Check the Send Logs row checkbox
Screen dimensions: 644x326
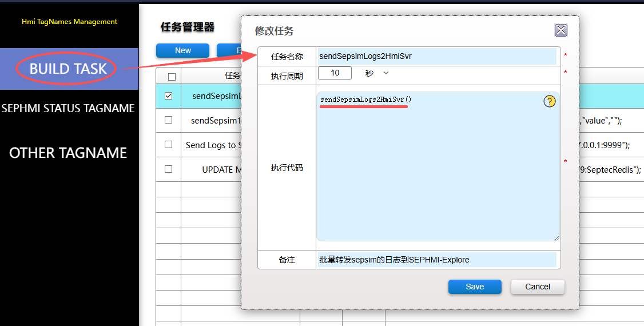[168, 145]
